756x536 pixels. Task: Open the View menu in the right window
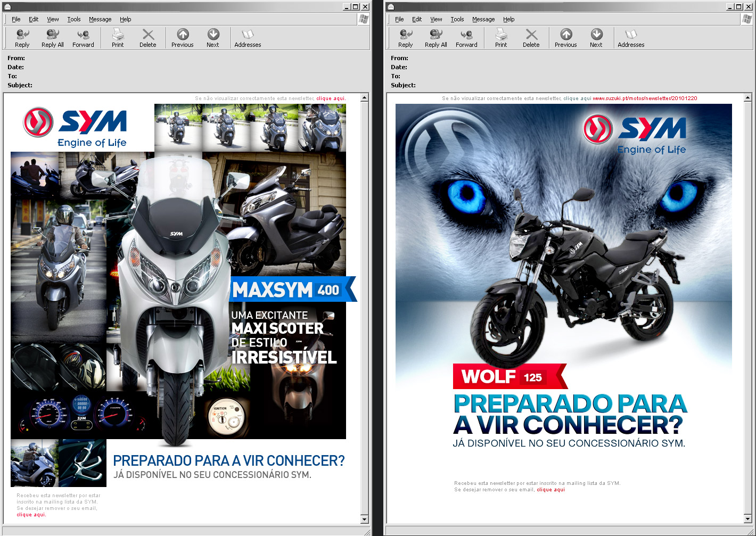[x=435, y=19]
